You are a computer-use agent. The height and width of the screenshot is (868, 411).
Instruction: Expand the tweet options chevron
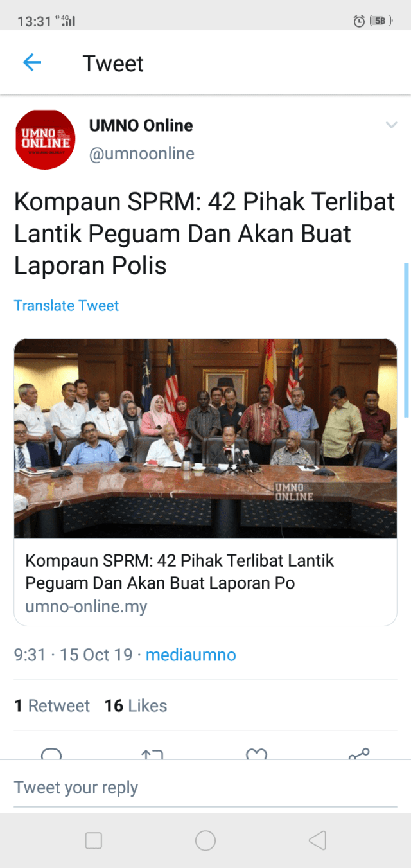pyautogui.click(x=391, y=125)
